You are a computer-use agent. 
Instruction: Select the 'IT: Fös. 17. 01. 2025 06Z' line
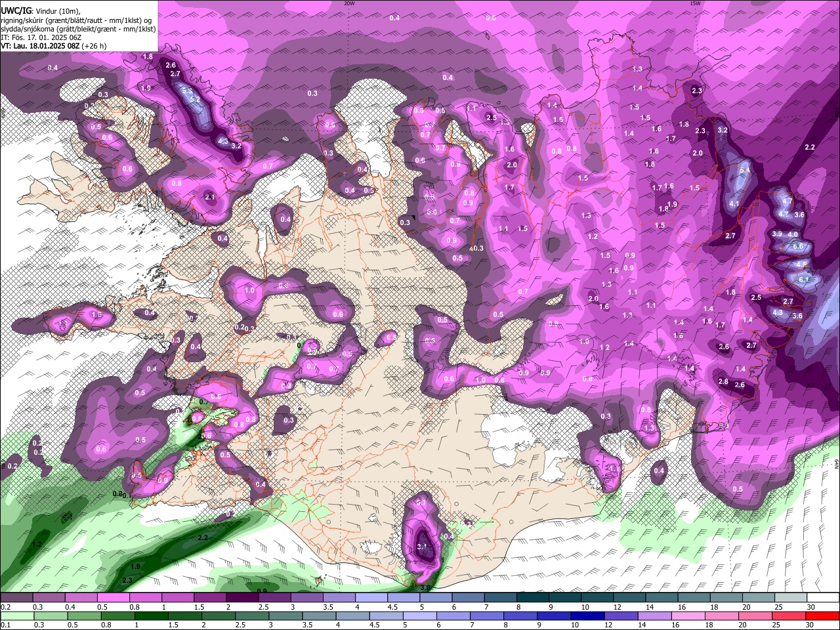pyautogui.click(x=41, y=37)
